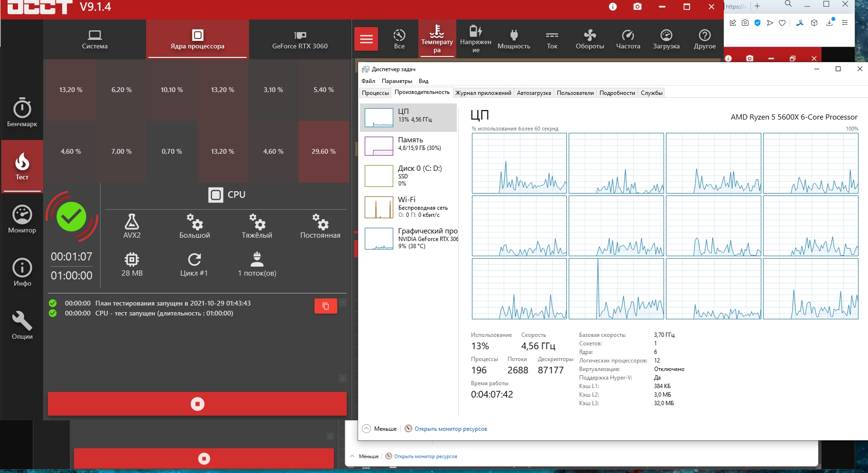This screenshot has width=868, height=473.
Task: Click the Большой data set setting
Action: click(x=194, y=226)
